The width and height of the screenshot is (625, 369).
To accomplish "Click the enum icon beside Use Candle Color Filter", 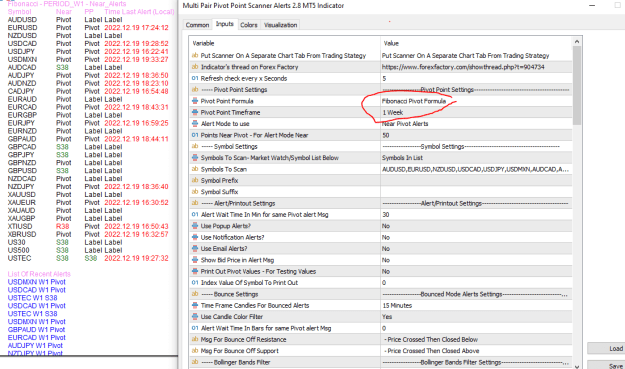I will click(x=195, y=317).
